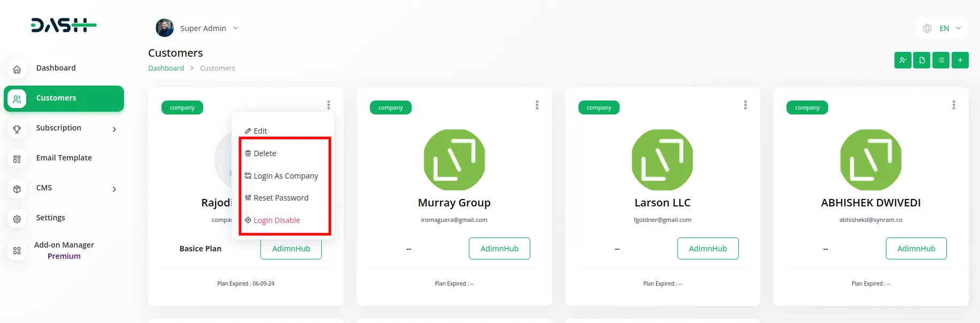Click the plus icon to add customer

coord(960,60)
